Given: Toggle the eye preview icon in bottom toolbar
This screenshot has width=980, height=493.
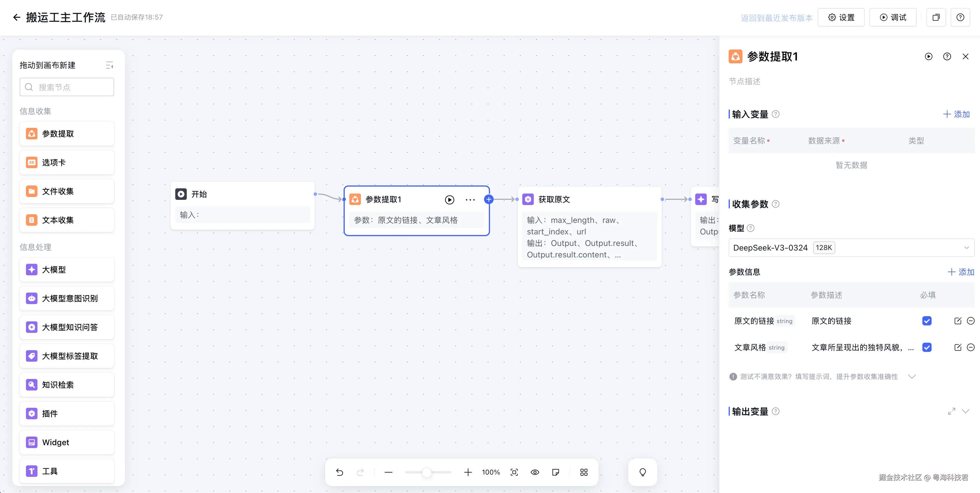Looking at the screenshot, I should [534, 472].
